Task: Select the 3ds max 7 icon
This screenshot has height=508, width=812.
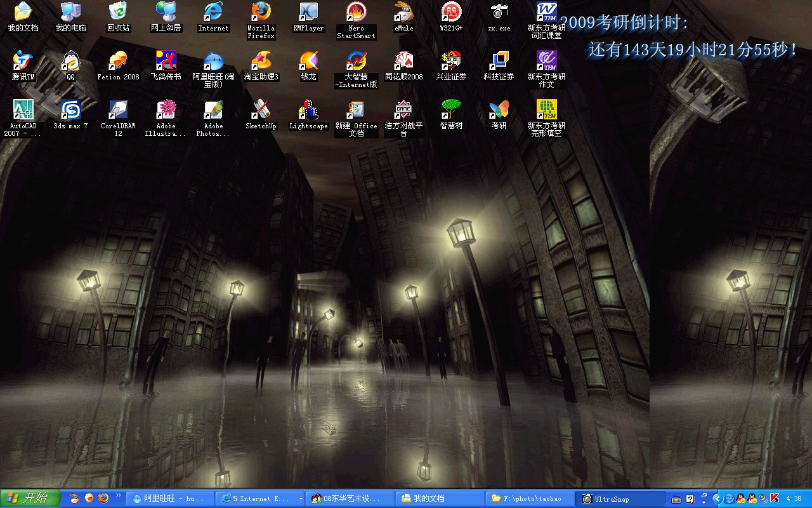Action: [x=70, y=110]
